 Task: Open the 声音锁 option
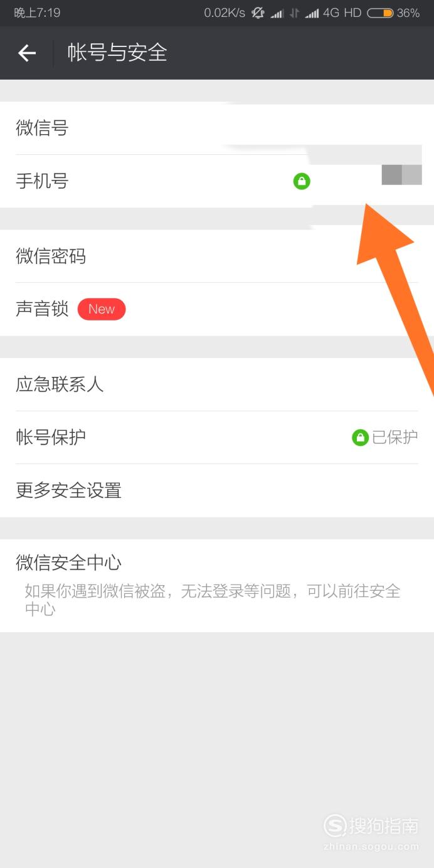(217, 309)
